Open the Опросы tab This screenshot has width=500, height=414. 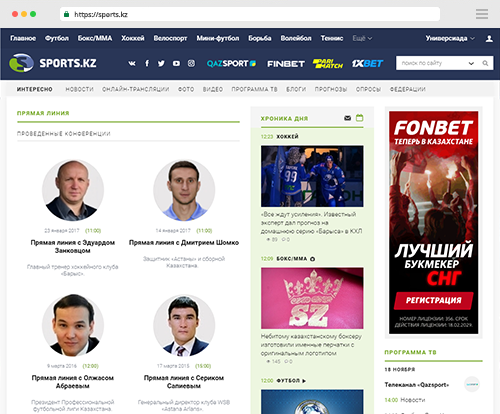(x=368, y=89)
